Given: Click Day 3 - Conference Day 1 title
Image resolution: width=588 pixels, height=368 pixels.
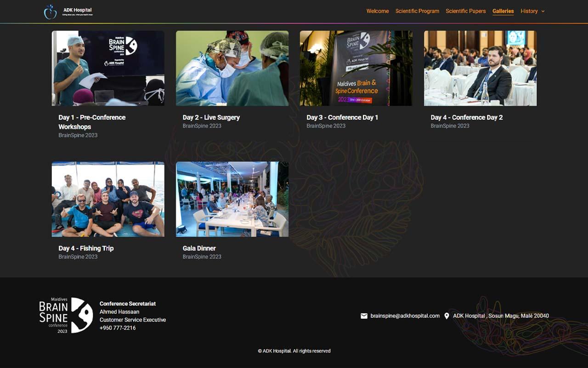Looking at the screenshot, I should click(x=342, y=117).
